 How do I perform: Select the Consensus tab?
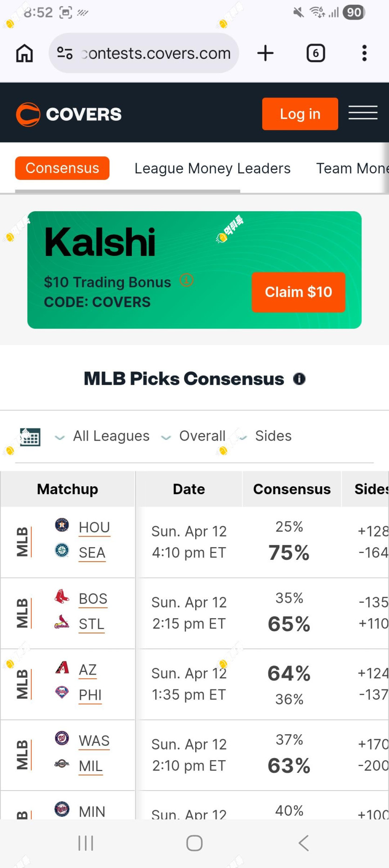click(62, 168)
